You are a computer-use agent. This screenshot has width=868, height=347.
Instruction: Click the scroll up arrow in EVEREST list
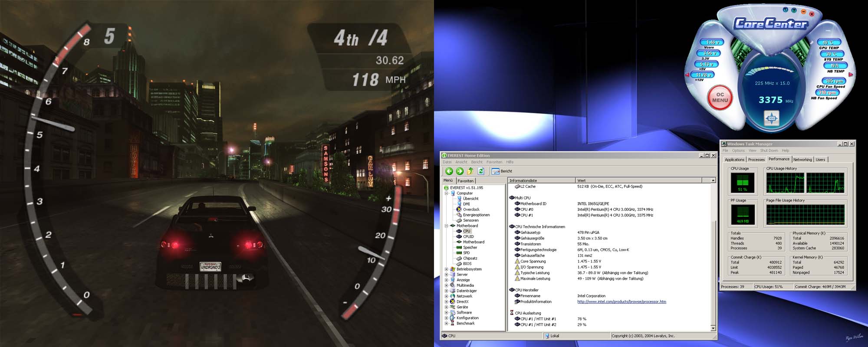coord(713,180)
